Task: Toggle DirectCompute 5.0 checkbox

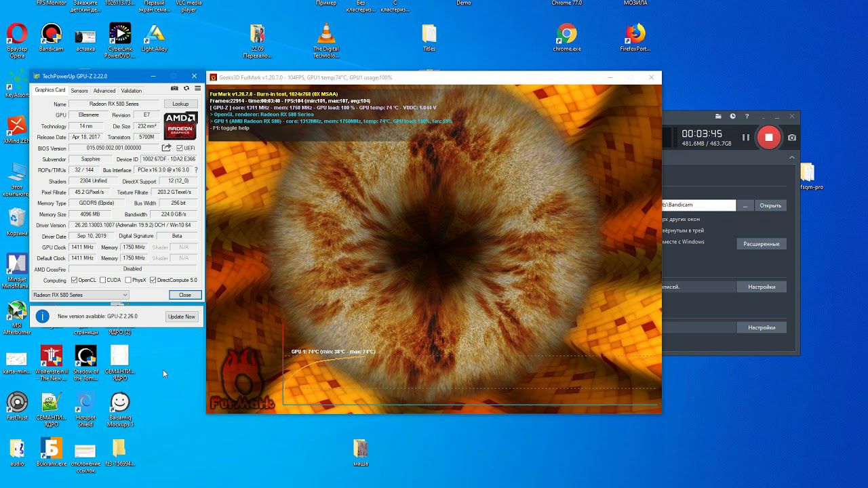Action: pyautogui.click(x=153, y=280)
